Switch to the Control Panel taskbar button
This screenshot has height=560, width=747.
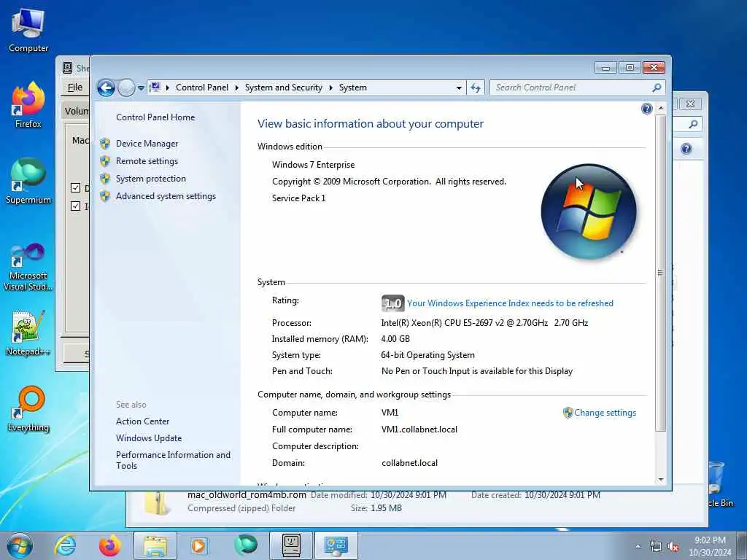pos(336,545)
